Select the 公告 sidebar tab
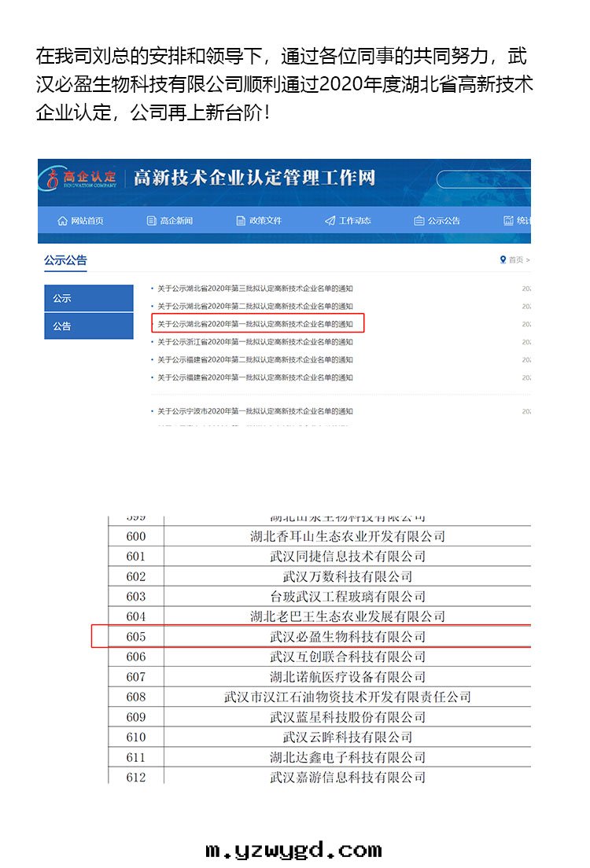590x868 pixels. pyautogui.click(x=89, y=325)
